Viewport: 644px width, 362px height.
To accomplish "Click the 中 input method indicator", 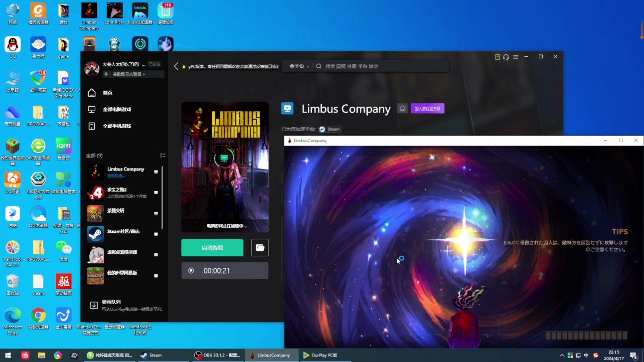I will (x=586, y=355).
